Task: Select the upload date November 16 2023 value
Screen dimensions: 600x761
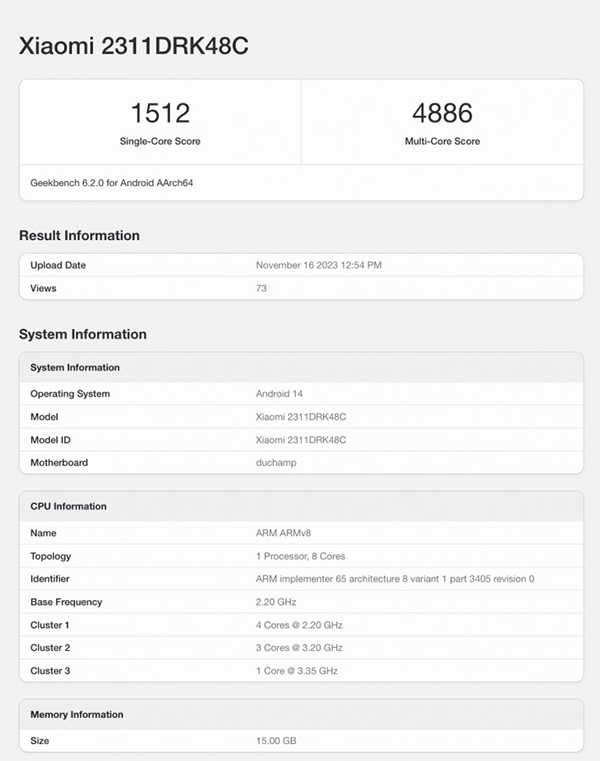Action: 318,265
